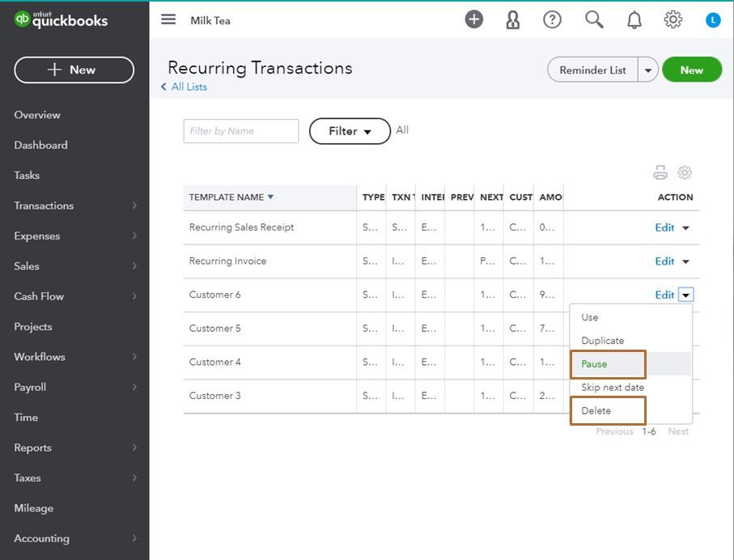
Task: Expand the Reports sidebar menu
Action: tap(74, 448)
